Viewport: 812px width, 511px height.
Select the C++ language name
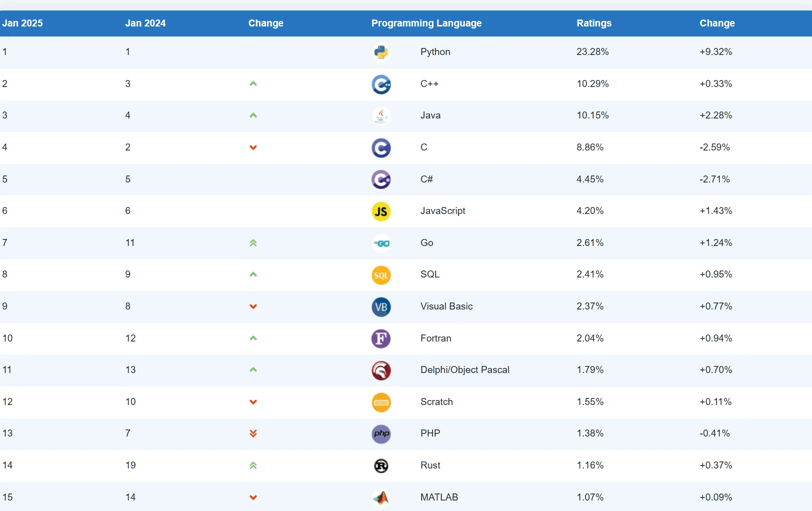point(429,83)
